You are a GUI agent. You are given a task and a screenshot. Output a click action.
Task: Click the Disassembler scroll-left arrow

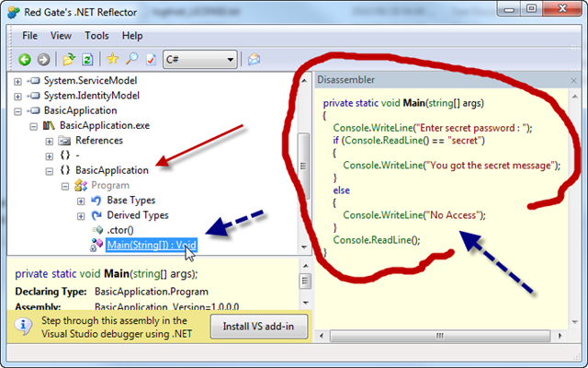pyautogui.click(x=322, y=335)
